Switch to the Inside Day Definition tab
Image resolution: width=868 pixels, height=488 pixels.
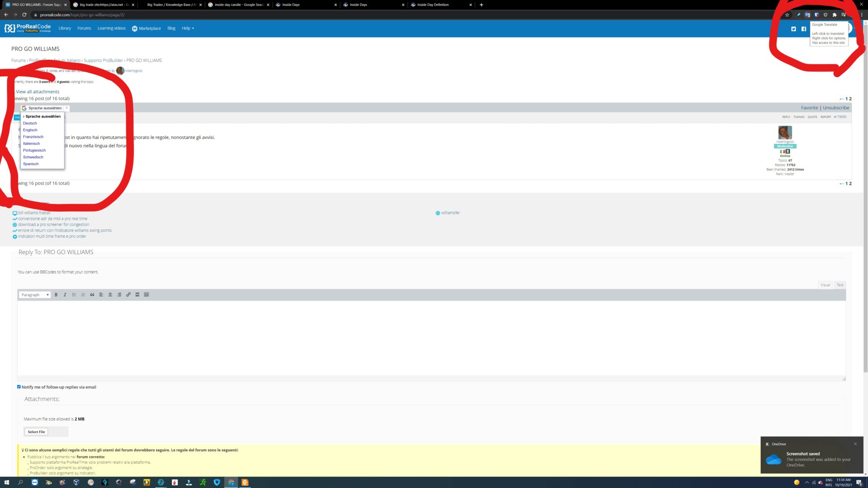point(433,5)
